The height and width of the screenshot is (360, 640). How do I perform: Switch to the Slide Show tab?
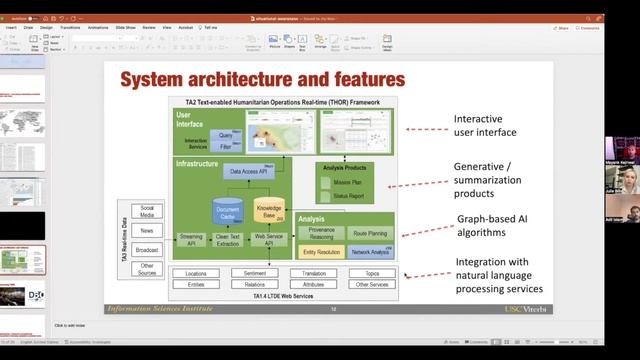point(126,28)
